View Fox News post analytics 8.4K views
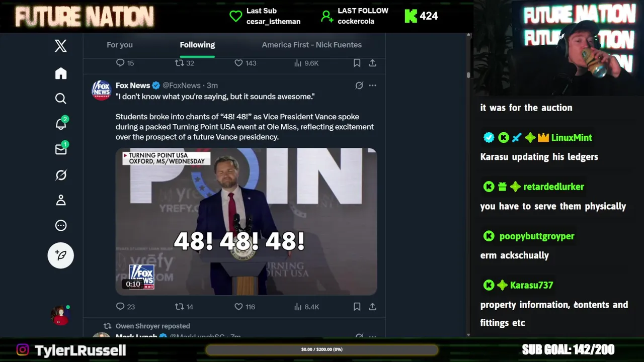 pyautogui.click(x=306, y=307)
